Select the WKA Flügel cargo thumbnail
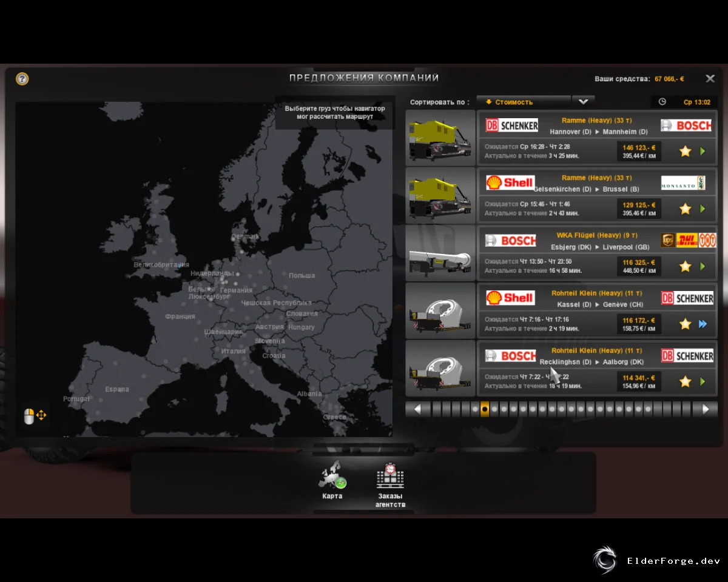 tap(440, 253)
